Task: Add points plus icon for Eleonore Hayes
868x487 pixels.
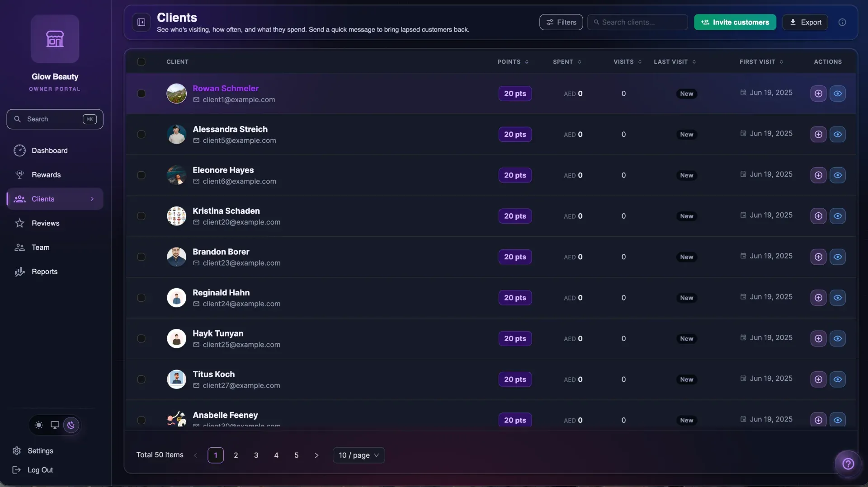Action: pyautogui.click(x=818, y=175)
